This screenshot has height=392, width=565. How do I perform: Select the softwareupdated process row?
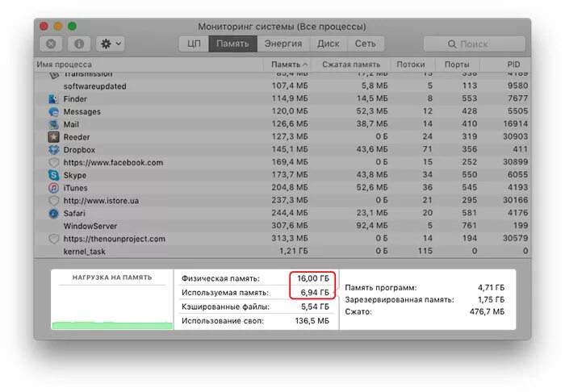[x=282, y=86]
